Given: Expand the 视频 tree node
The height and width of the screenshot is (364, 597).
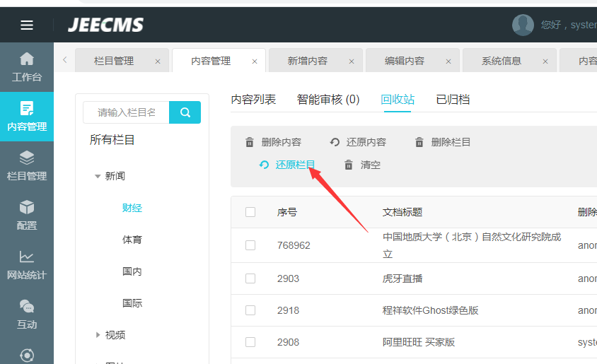Looking at the screenshot, I should click(x=98, y=335).
